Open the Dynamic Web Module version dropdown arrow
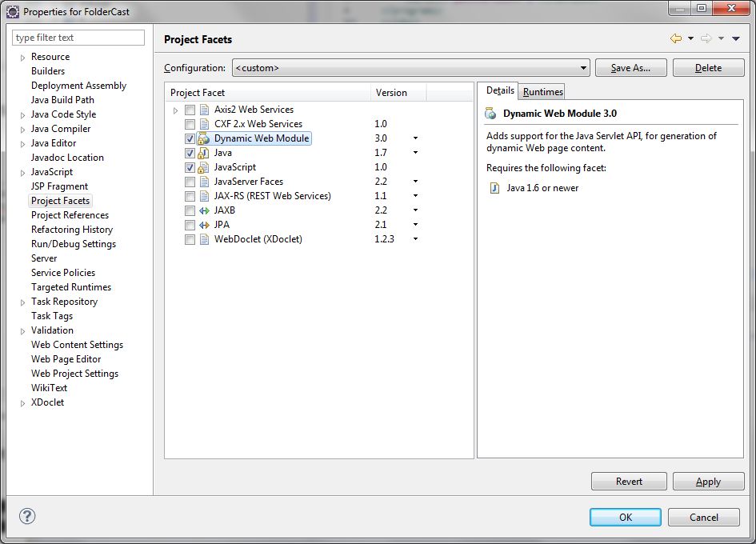This screenshot has width=756, height=544. point(415,138)
